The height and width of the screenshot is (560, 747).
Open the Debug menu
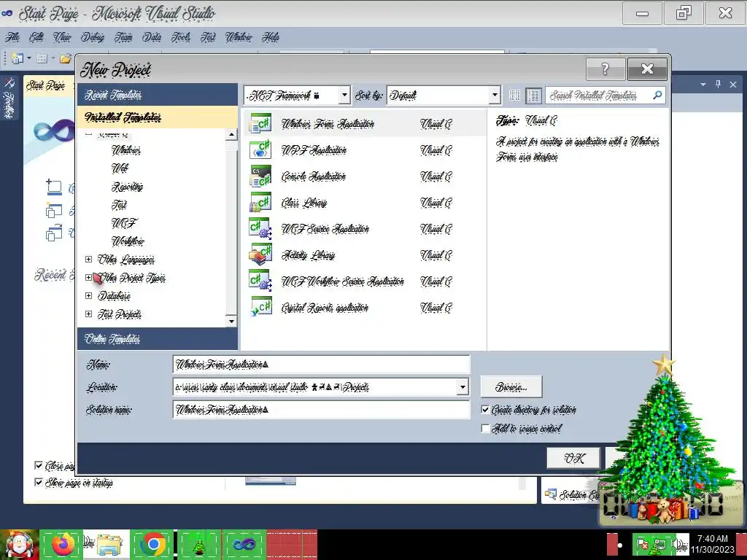[93, 37]
